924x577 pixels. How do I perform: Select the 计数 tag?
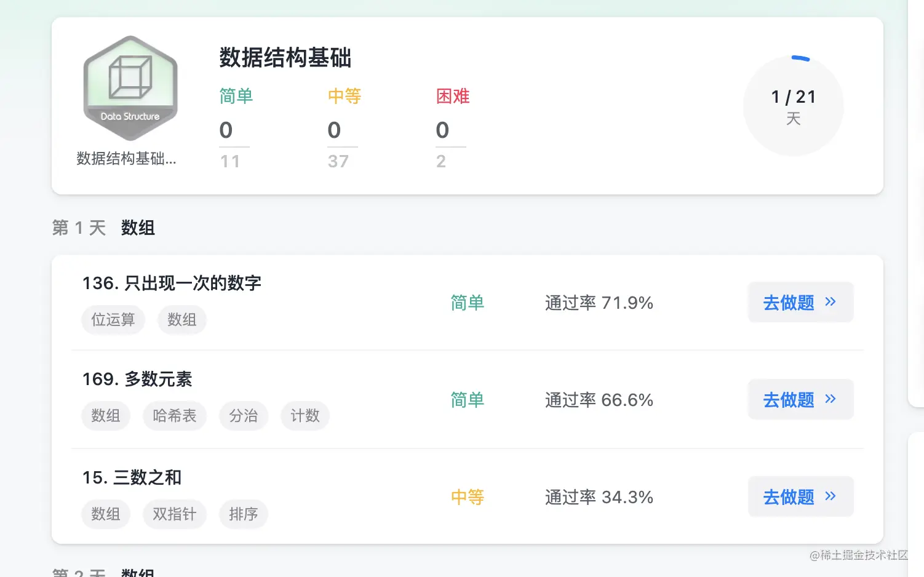click(305, 416)
